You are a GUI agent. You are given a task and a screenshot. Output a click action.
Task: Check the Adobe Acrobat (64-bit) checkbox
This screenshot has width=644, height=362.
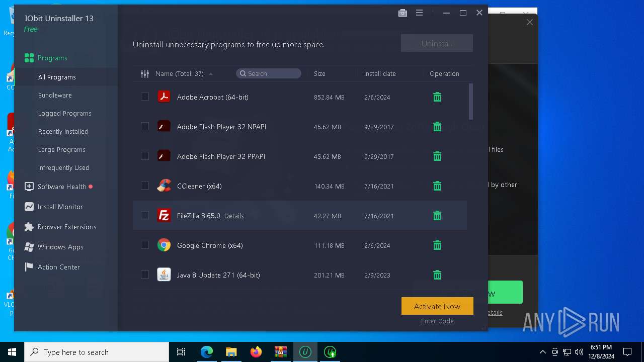click(145, 97)
